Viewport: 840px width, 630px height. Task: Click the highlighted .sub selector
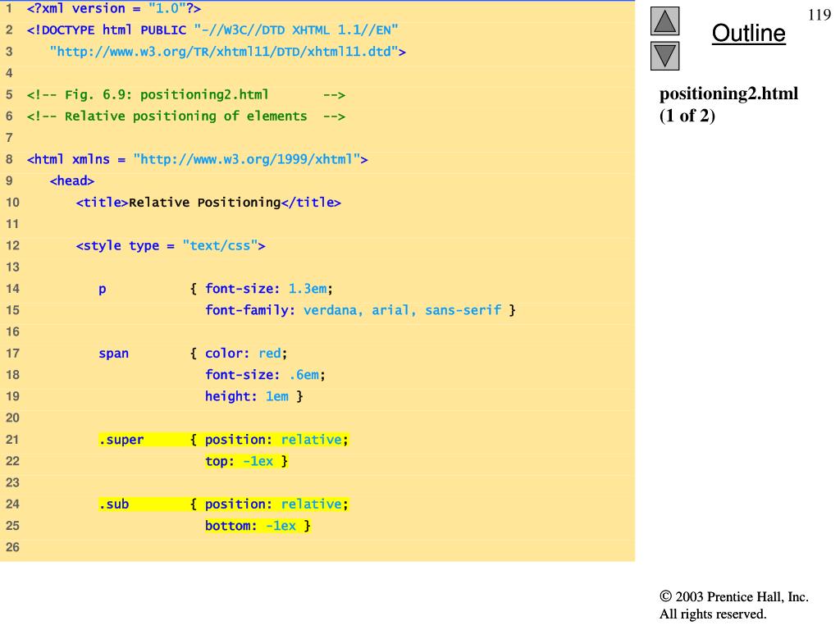tap(113, 504)
